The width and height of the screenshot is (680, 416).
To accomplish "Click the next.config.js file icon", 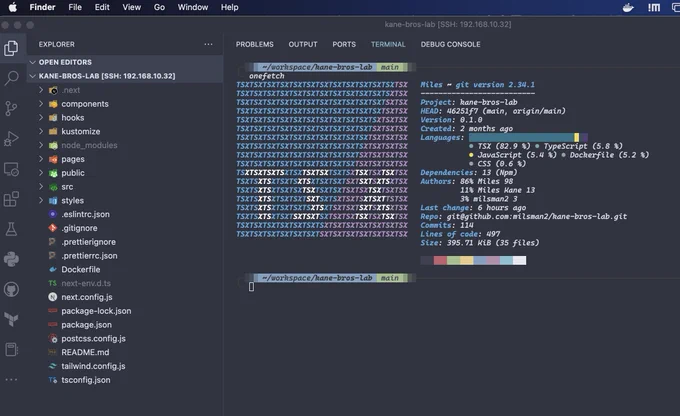I will [53, 297].
